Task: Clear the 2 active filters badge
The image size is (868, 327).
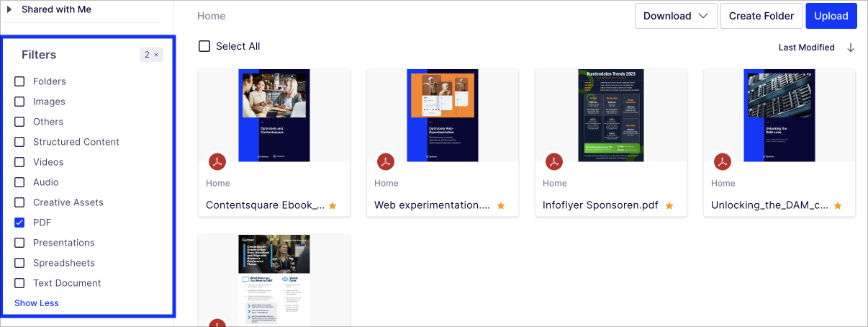Action: pos(156,55)
